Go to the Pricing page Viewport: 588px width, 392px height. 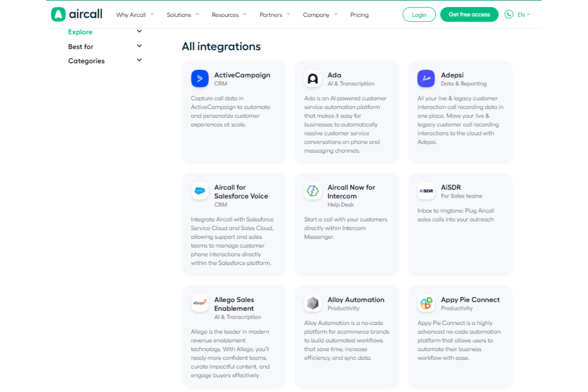360,15
